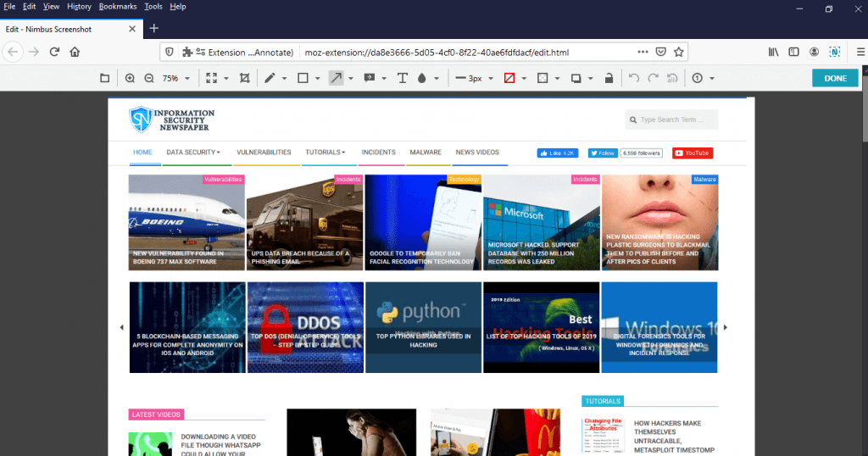868x456 pixels.
Task: Zoom out with the magnifier minus icon
Action: 149,78
